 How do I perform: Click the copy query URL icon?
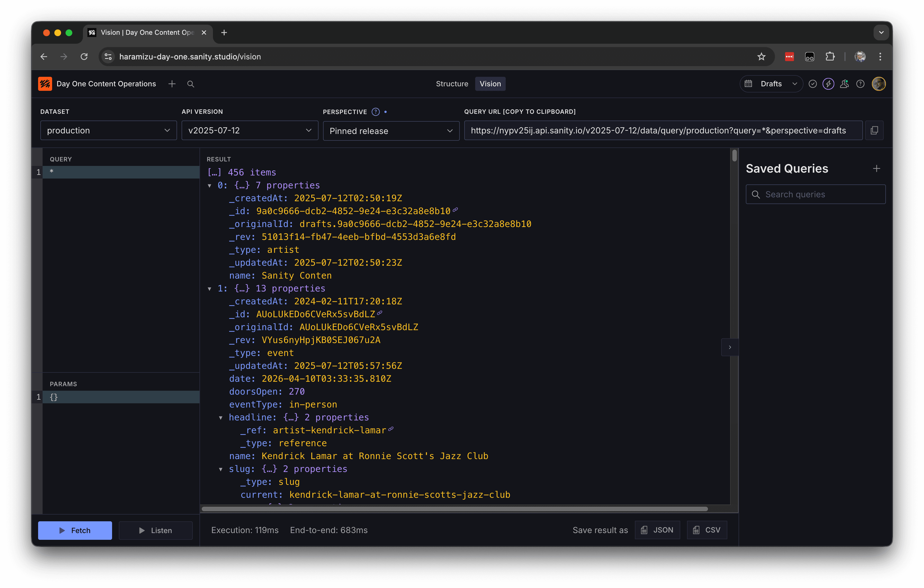[x=874, y=131]
